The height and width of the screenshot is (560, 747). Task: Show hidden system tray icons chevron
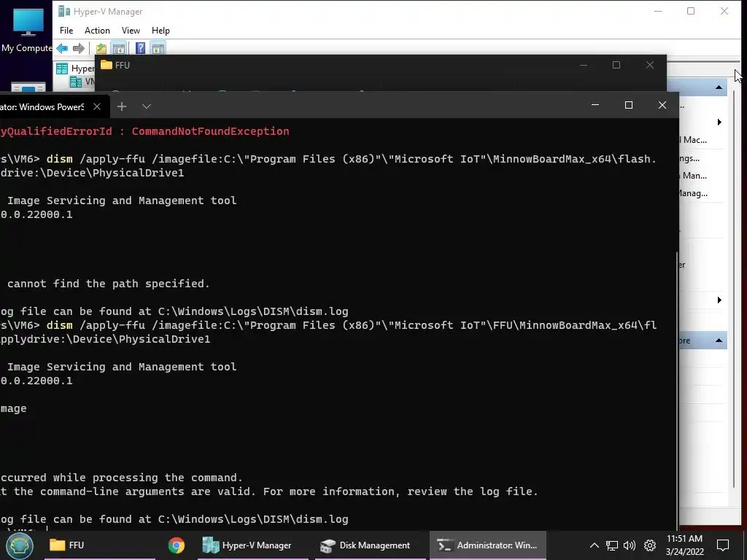[594, 545]
